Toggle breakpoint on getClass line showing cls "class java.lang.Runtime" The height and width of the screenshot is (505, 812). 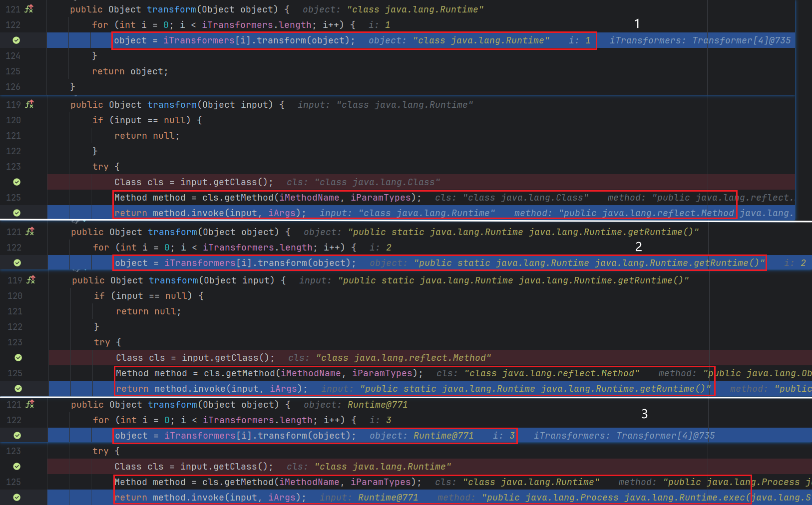coord(16,467)
